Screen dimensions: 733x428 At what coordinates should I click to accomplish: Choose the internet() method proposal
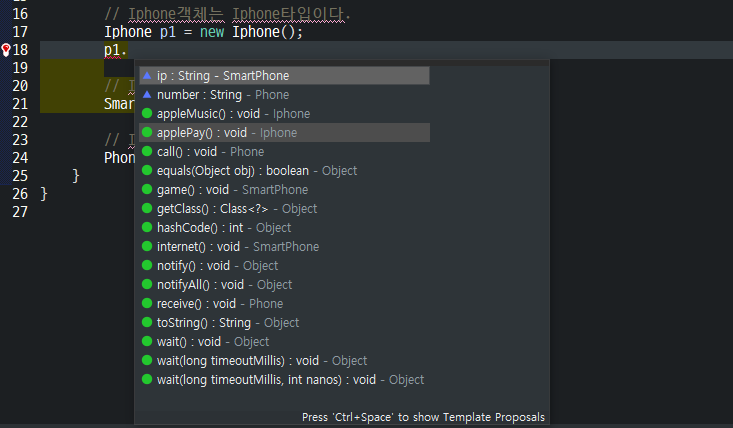(284, 247)
